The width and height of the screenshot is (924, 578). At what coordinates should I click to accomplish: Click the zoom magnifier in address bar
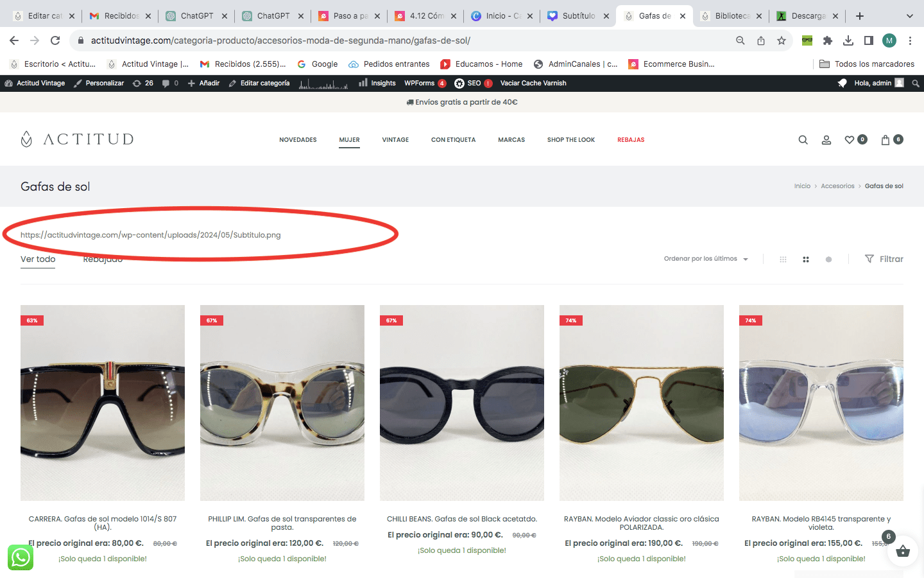(740, 40)
